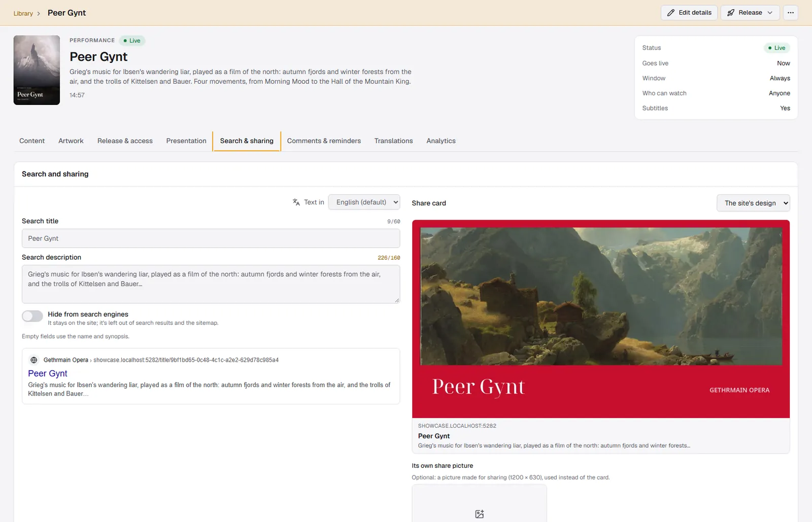The height and width of the screenshot is (522, 812).
Task: Go to the Translations tab
Action: (x=394, y=141)
